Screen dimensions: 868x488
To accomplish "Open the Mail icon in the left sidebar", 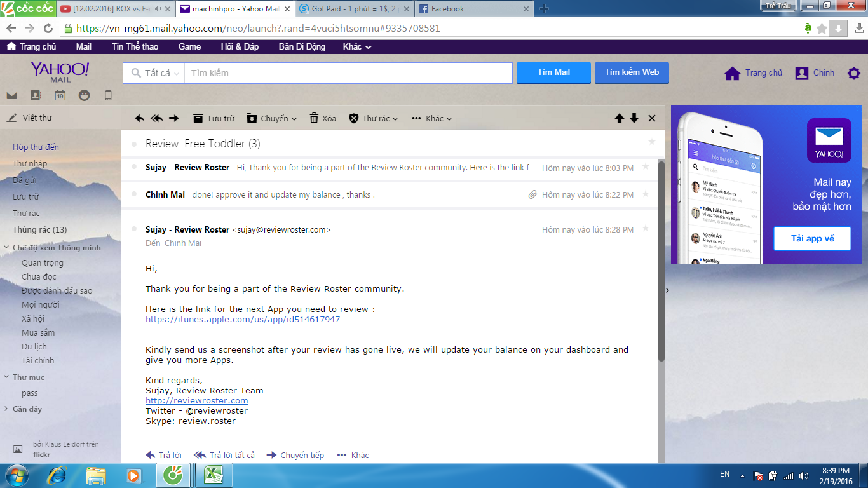I will (x=11, y=96).
